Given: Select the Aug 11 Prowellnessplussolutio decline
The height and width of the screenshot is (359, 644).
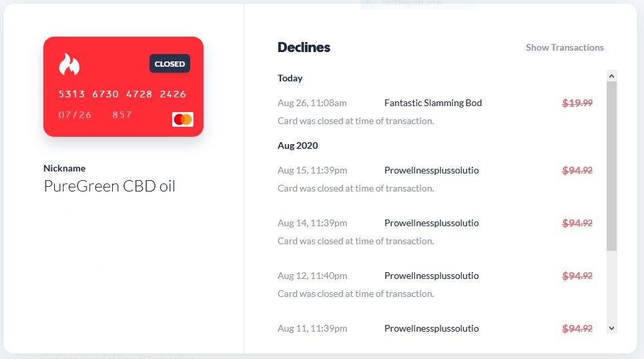Looking at the screenshot, I should pos(435,328).
